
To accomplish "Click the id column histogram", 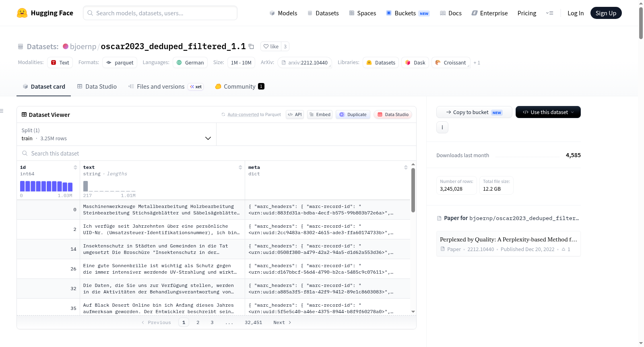I will point(46,186).
